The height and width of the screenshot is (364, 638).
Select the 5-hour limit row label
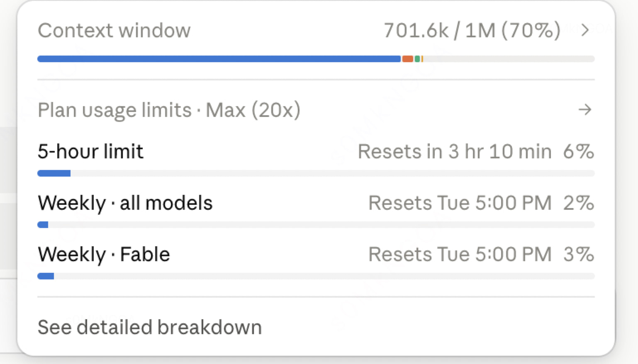[90, 151]
